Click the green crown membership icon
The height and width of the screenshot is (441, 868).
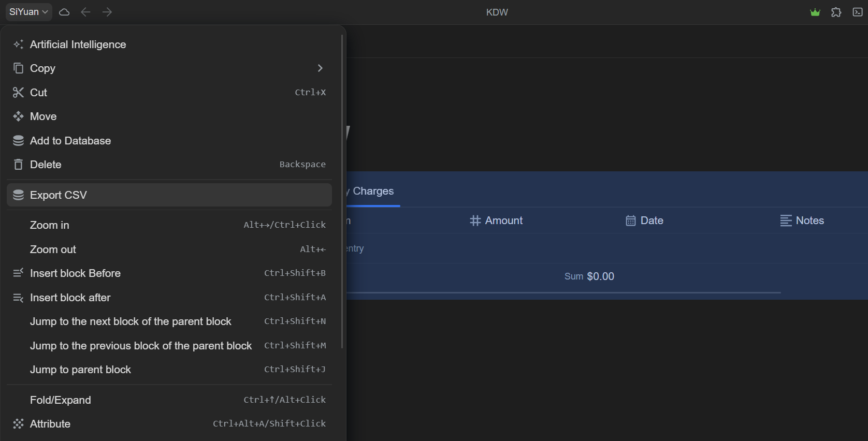coord(815,12)
